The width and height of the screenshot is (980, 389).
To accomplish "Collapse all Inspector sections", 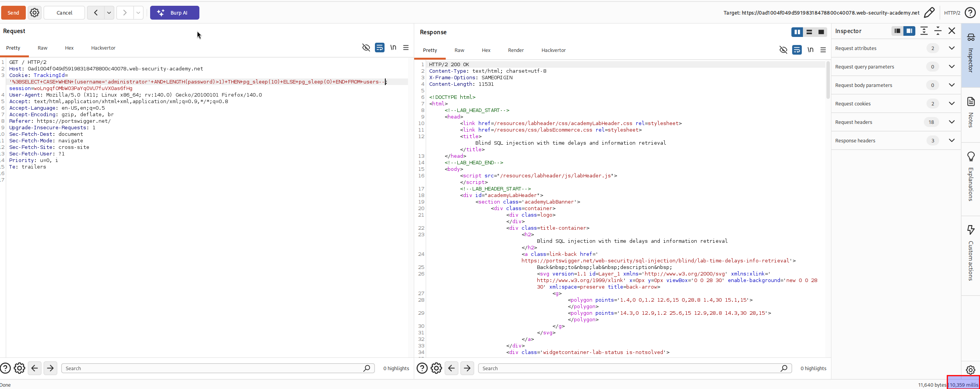I will pyautogui.click(x=938, y=31).
